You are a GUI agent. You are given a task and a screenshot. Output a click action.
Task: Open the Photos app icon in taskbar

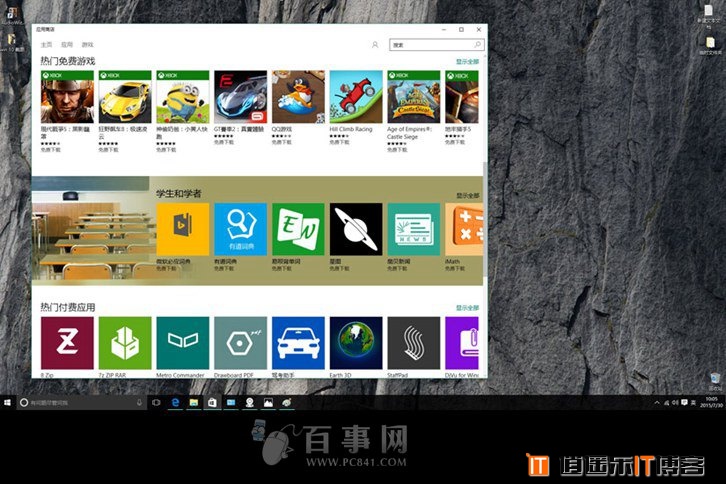click(268, 402)
